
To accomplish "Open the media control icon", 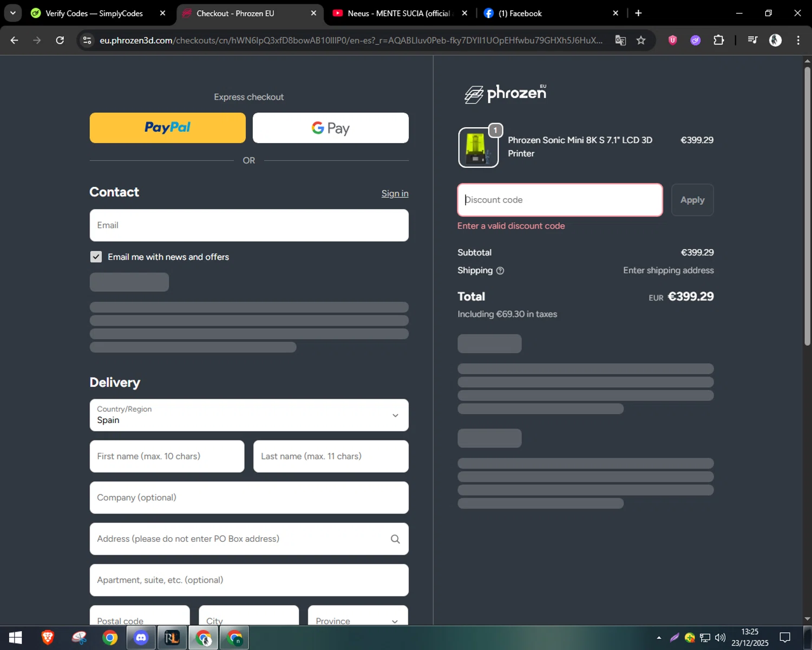I will coord(752,40).
